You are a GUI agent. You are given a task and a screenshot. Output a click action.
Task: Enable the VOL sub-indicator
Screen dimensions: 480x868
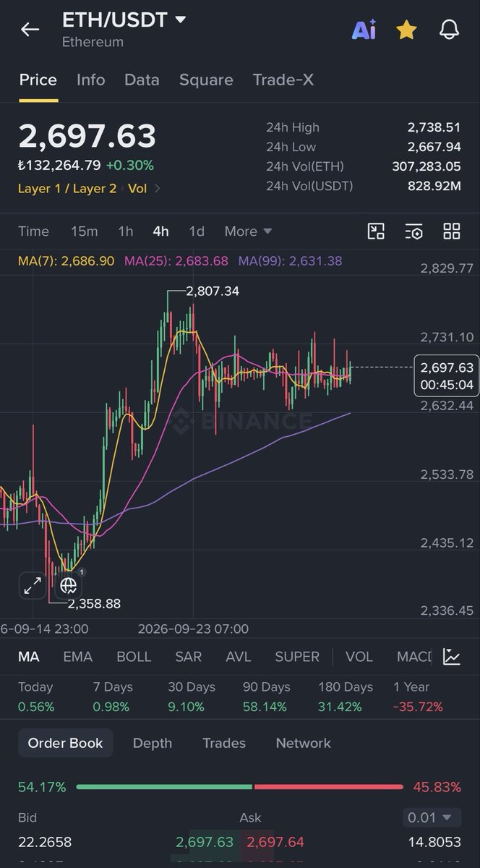(359, 657)
